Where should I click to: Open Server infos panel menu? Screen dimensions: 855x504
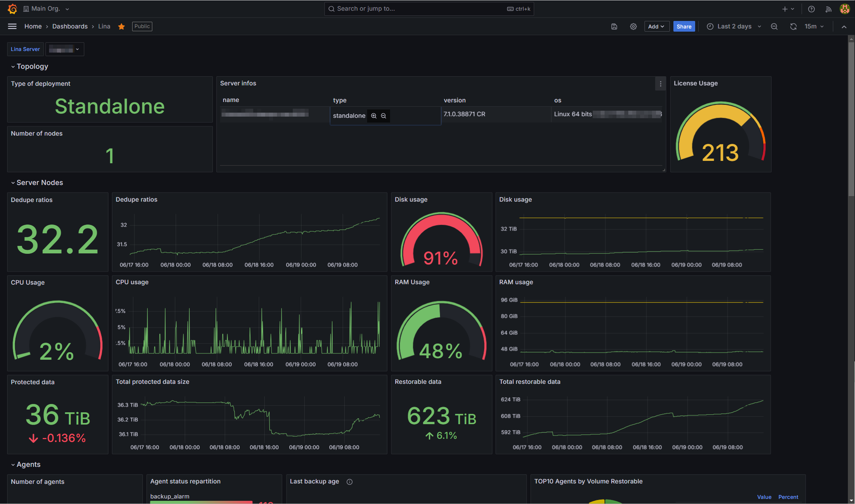click(660, 84)
